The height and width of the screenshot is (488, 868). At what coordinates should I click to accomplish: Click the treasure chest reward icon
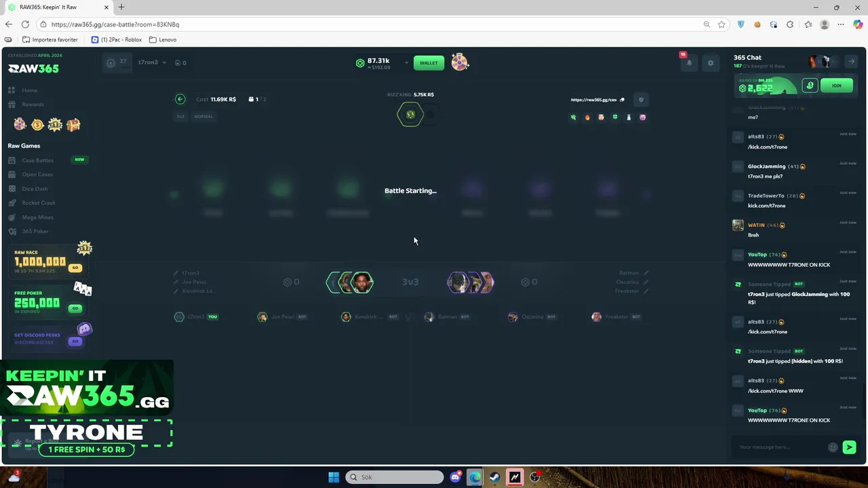(x=73, y=124)
